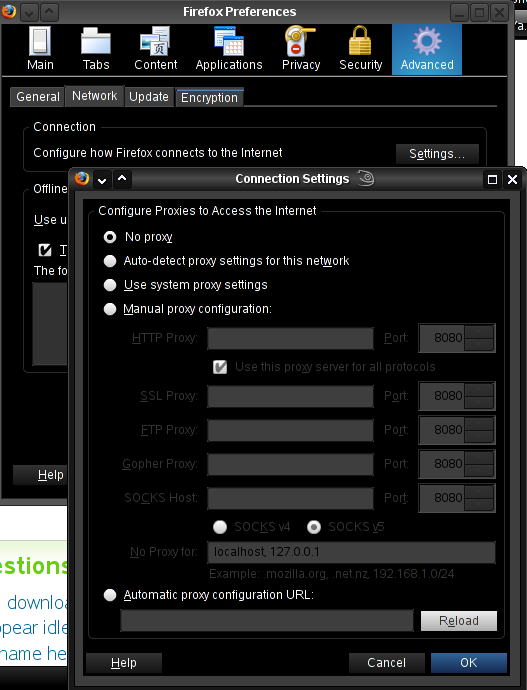
Task: Click the SOCKS Host port spinner
Action: coord(479,498)
